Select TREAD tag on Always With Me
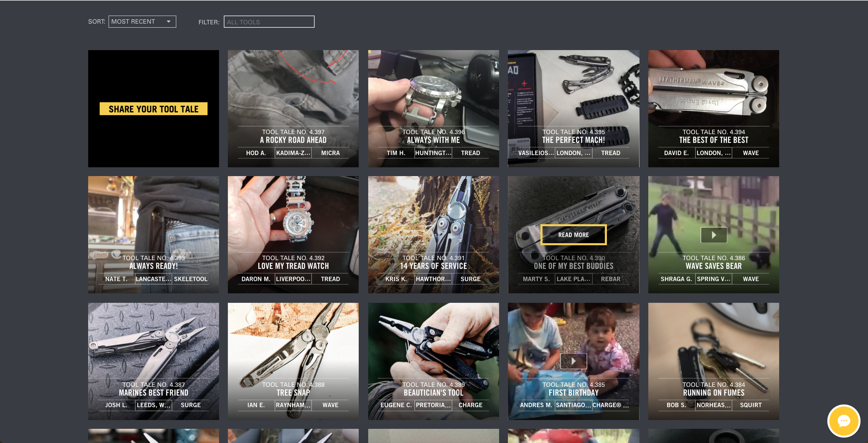Image resolution: width=868 pixels, height=443 pixels. pyautogui.click(x=470, y=153)
